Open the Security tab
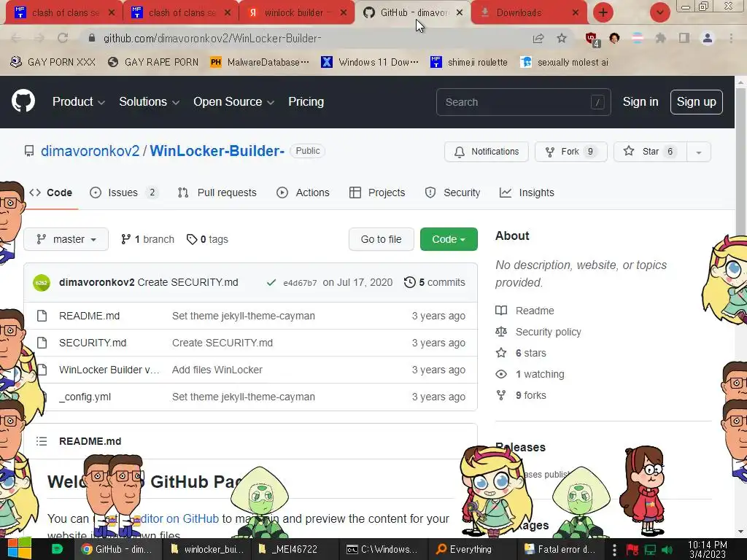Image resolution: width=747 pixels, height=560 pixels. coord(452,192)
